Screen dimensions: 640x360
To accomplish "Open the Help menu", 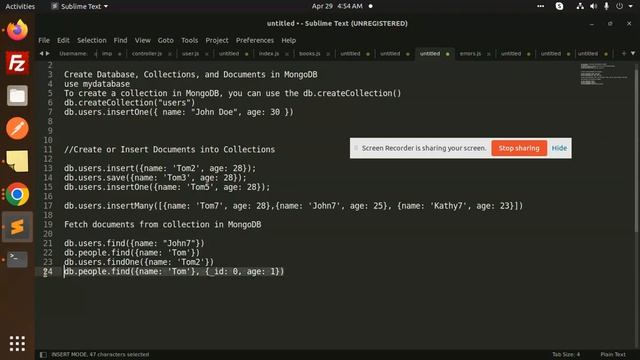I will [x=289, y=40].
